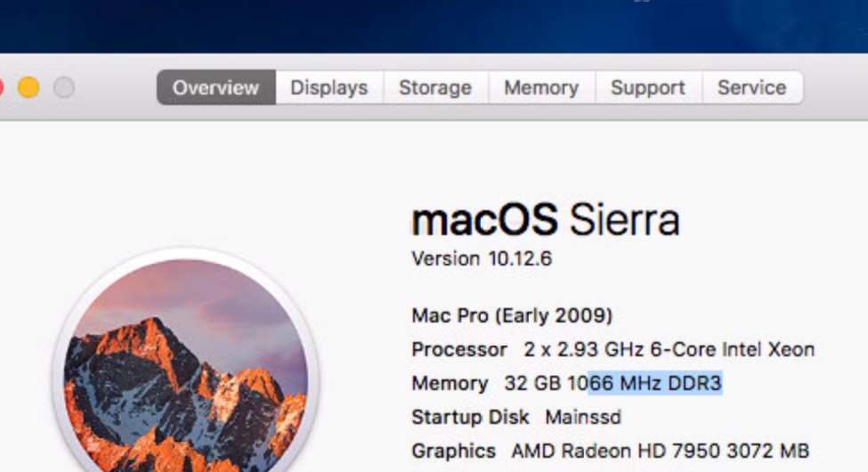Click the 32 GB memory amount

(532, 384)
